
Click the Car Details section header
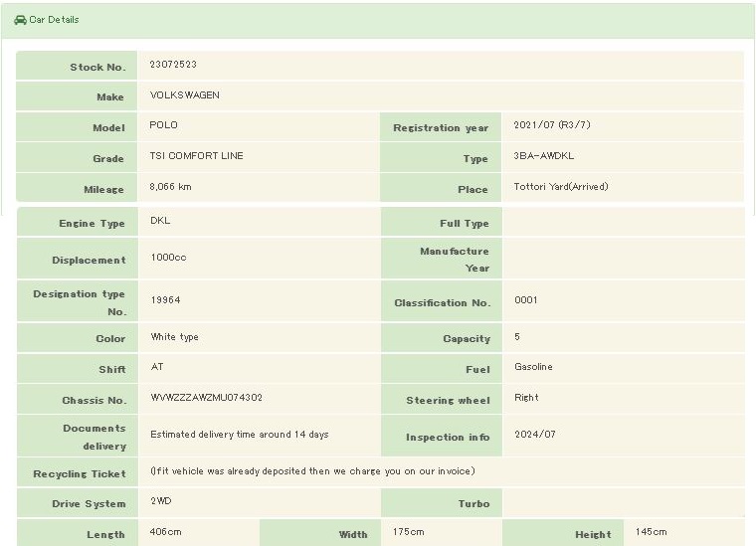point(54,20)
